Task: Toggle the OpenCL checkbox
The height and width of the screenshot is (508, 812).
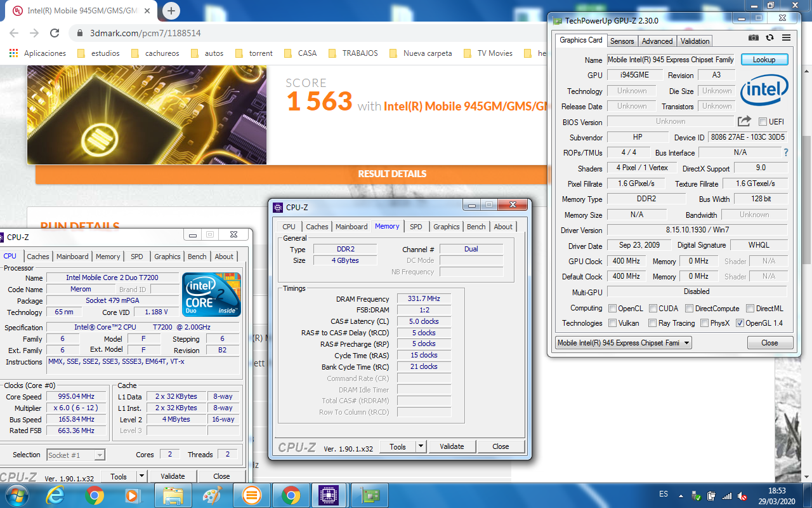Action: 612,309
